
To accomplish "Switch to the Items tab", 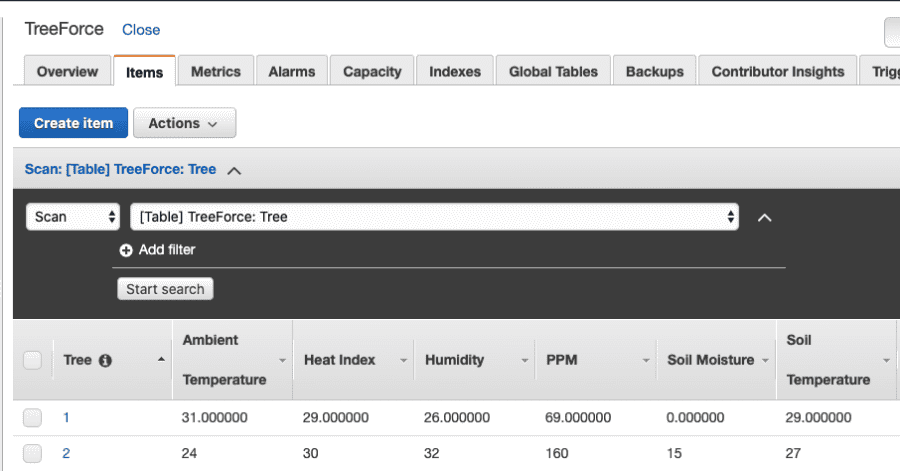I will (145, 72).
